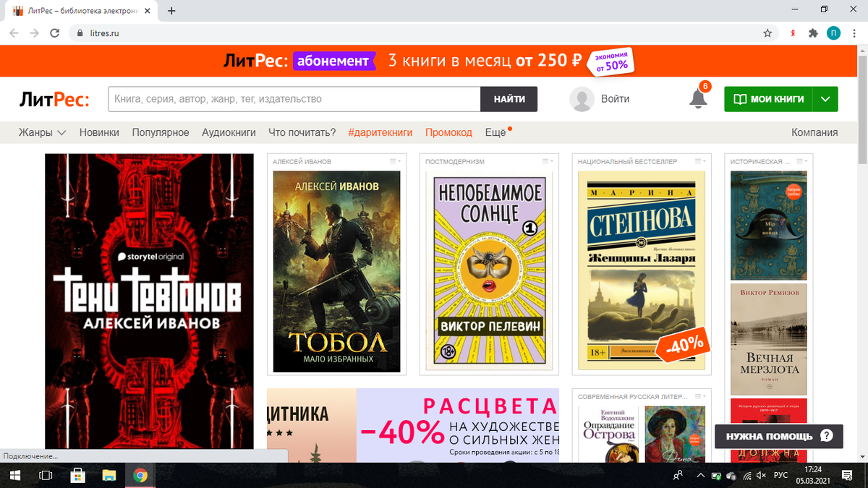Open the Windows notification center
The width and height of the screenshot is (868, 488).
click(846, 475)
